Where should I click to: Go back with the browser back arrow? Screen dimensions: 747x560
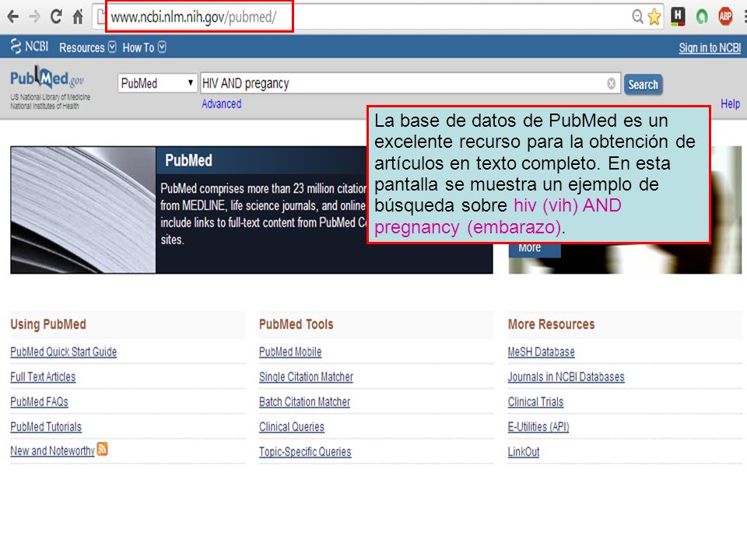13,17
